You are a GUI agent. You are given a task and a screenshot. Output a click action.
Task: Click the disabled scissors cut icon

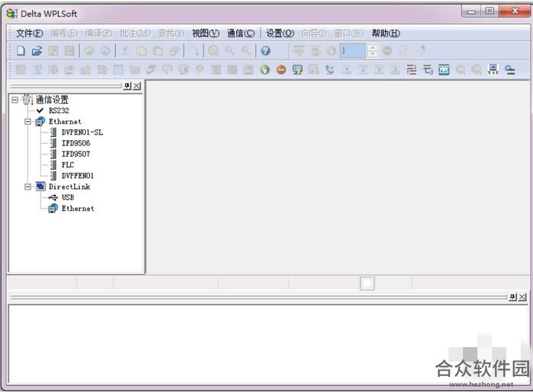click(125, 51)
